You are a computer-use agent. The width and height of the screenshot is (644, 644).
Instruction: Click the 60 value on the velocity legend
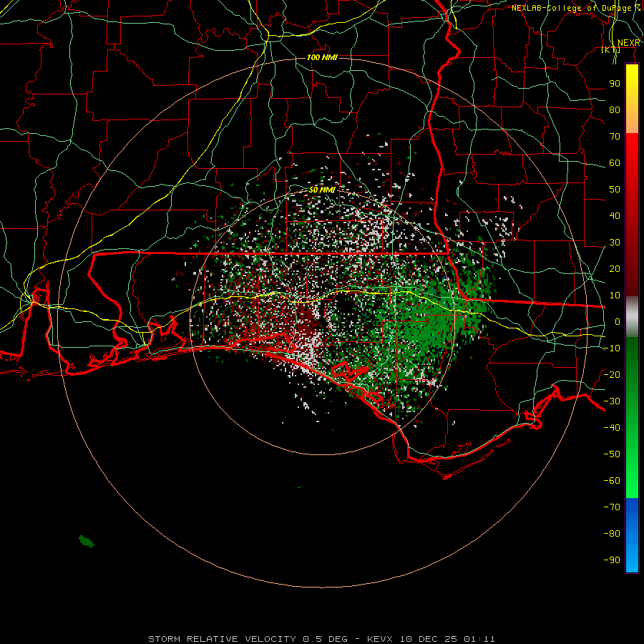tap(615, 162)
